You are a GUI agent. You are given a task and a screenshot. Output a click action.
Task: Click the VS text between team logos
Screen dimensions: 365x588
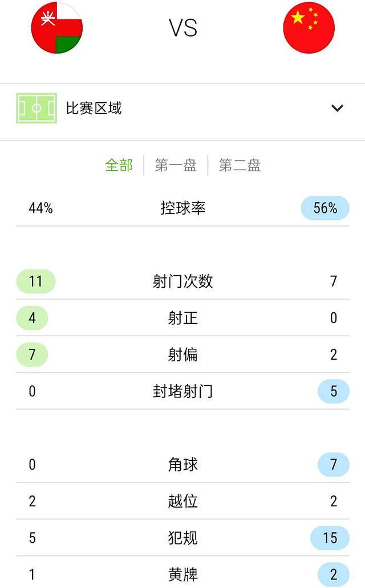pyautogui.click(x=182, y=27)
